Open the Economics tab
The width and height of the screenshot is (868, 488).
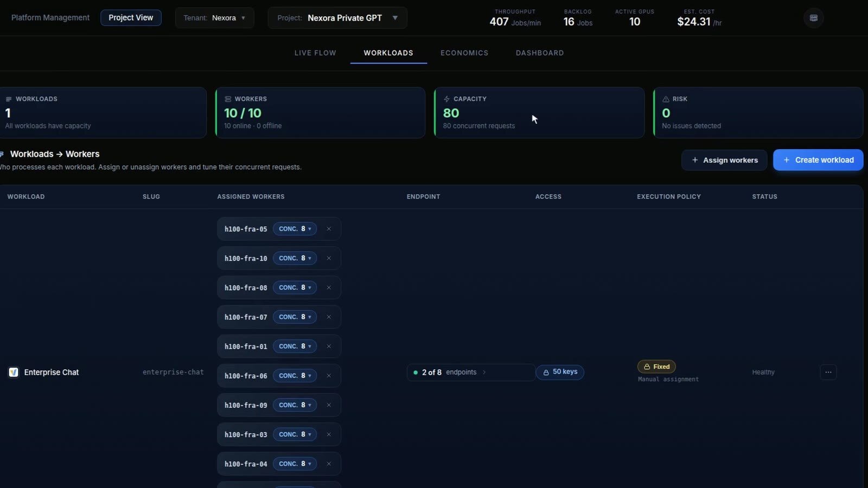click(x=464, y=53)
